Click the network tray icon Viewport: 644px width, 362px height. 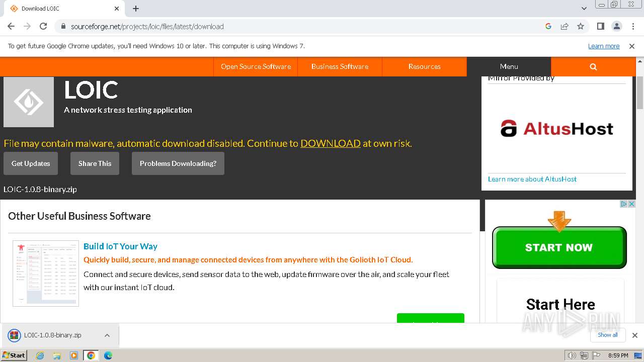(584, 355)
